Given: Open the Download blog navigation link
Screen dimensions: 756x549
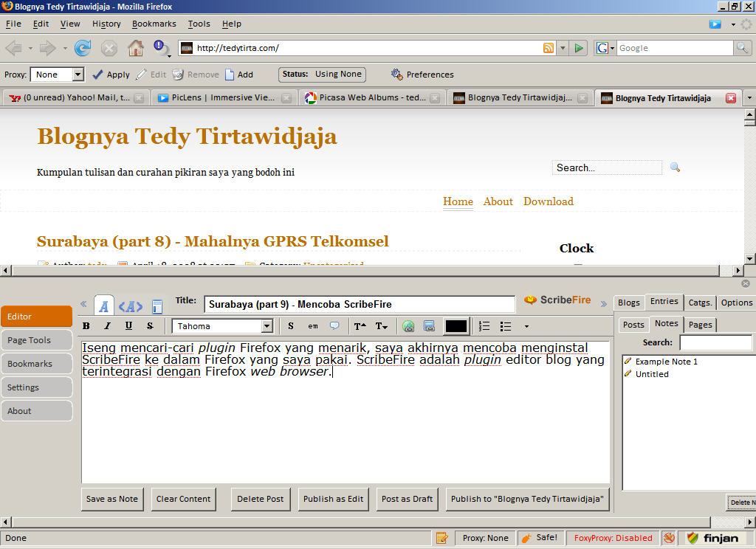Looking at the screenshot, I should click(549, 201).
